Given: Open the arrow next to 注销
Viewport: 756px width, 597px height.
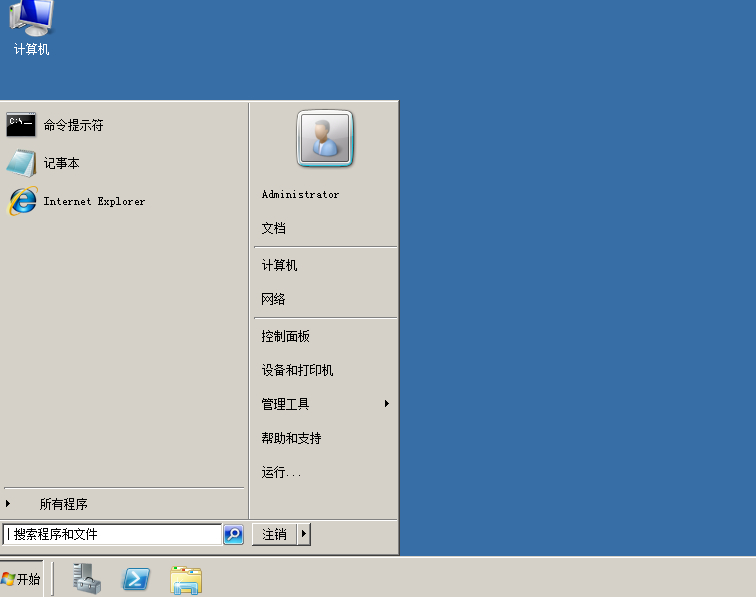Looking at the screenshot, I should pyautogui.click(x=304, y=535).
